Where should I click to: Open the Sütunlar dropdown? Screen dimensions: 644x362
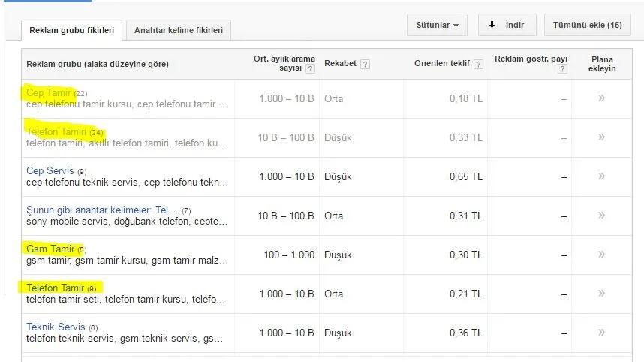[x=437, y=25]
